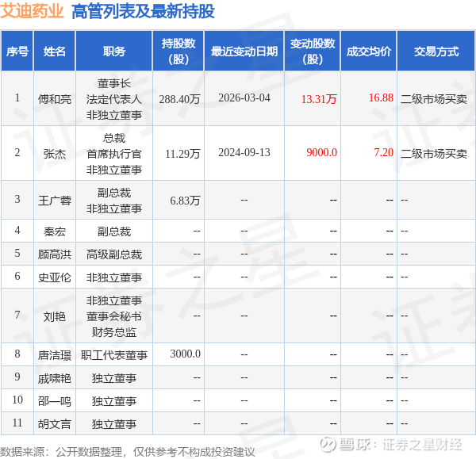The image size is (476, 459).
Task: Click 二级市场买卖 in 张杰 row
Action: (x=434, y=154)
